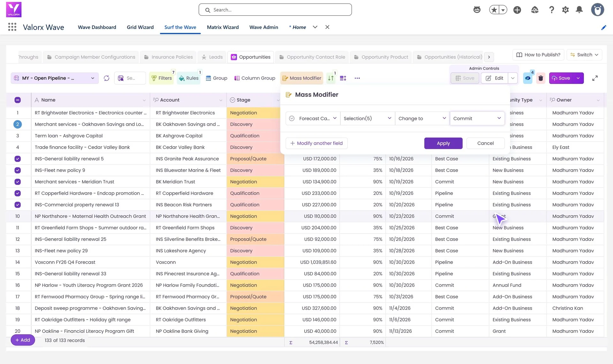Image resolution: width=613 pixels, height=364 pixels.
Task: Click Modify another field
Action: coord(316,143)
